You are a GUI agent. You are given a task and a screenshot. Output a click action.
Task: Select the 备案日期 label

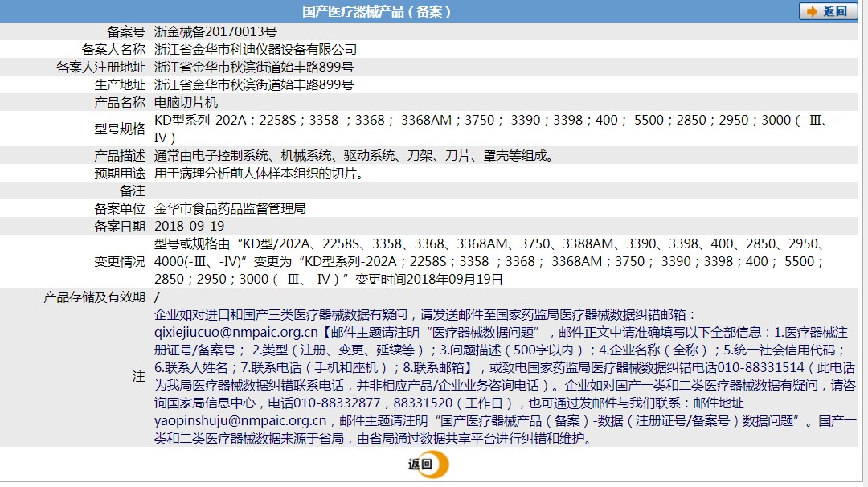coord(120,227)
